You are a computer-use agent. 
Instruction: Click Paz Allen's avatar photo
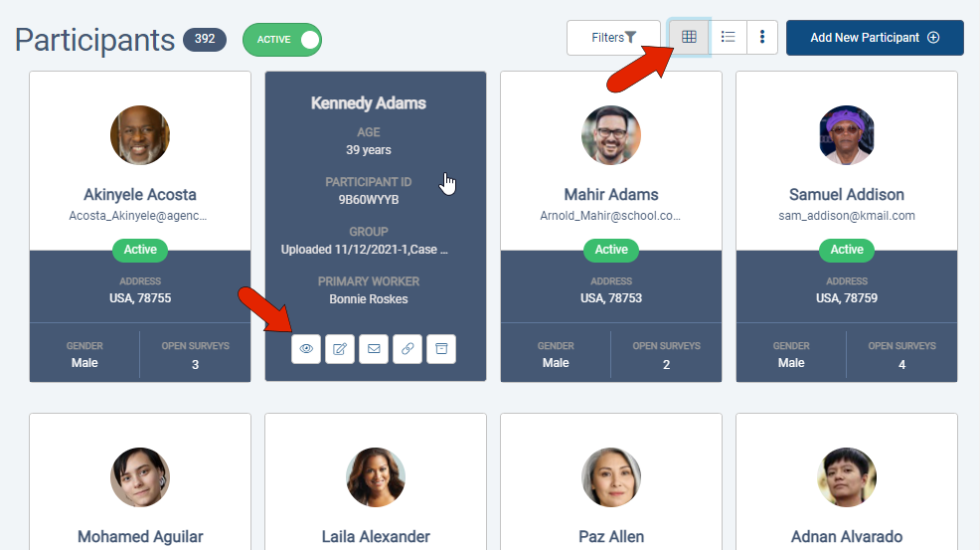(x=611, y=477)
